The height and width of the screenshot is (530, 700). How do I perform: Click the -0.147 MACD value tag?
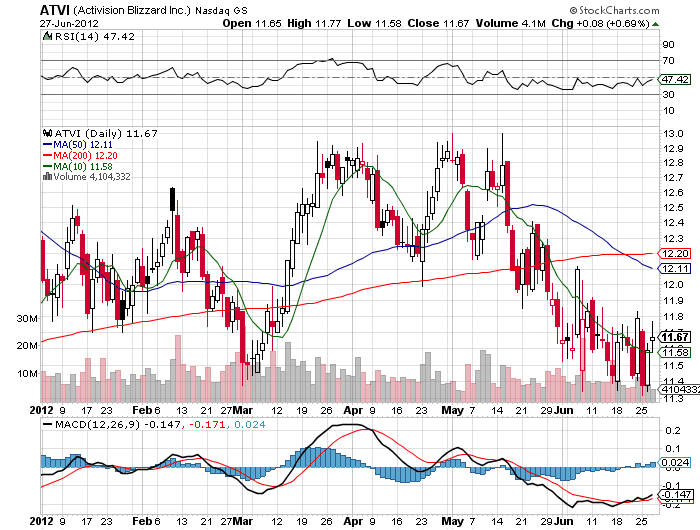[676, 495]
